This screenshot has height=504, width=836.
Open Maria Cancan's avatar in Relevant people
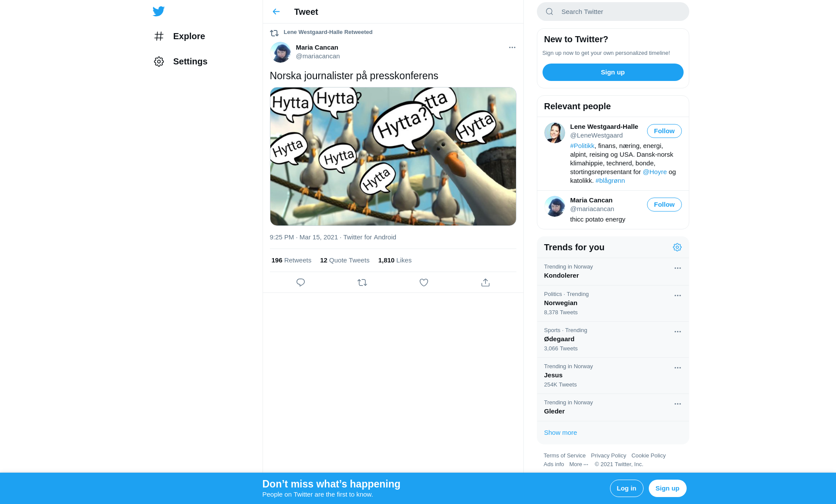554,206
